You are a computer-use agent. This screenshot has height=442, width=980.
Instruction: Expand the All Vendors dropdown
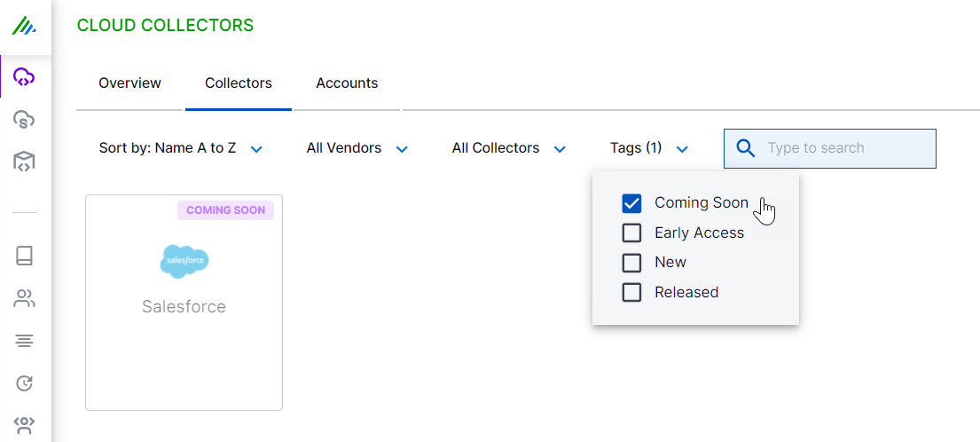(357, 148)
